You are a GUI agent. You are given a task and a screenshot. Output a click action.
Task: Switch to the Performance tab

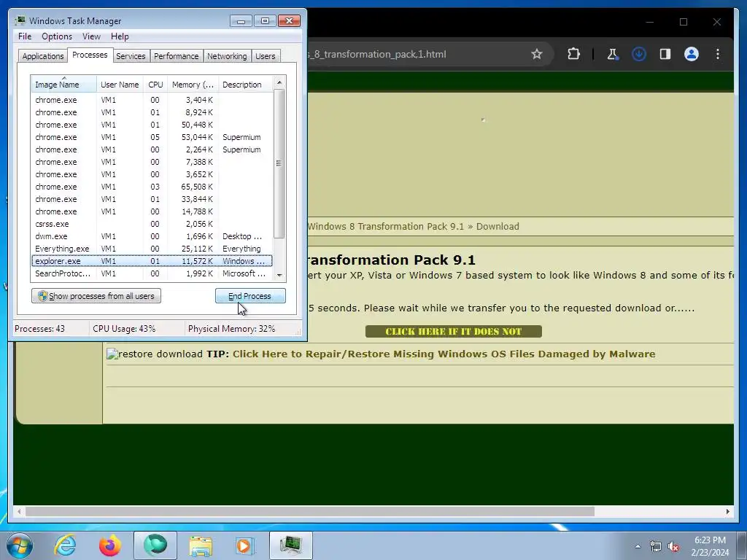[x=176, y=55]
